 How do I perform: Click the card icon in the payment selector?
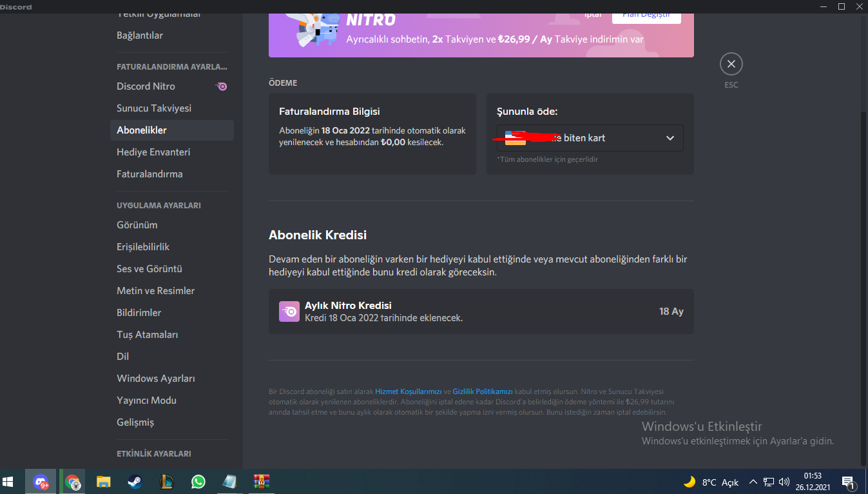[516, 138]
